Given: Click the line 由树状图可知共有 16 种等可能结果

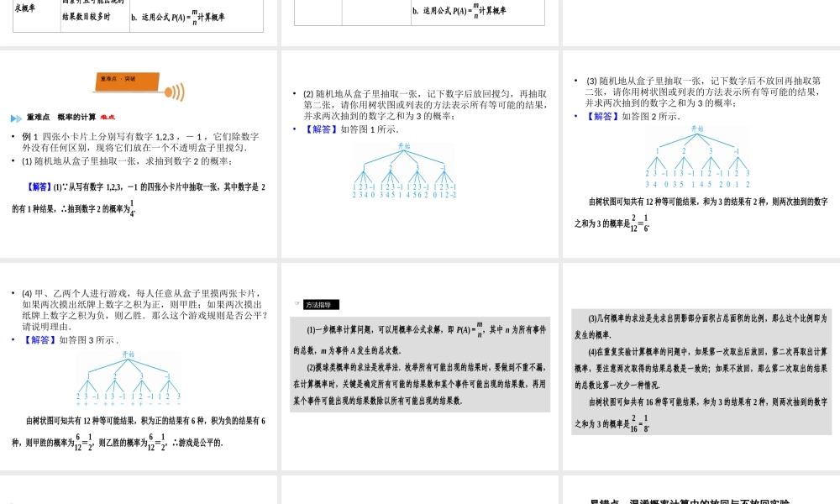Looking at the screenshot, I should click(708, 402).
